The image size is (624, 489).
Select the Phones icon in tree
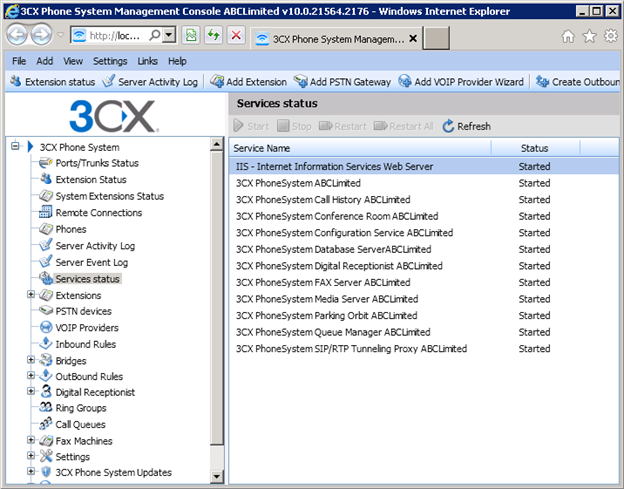[46, 229]
